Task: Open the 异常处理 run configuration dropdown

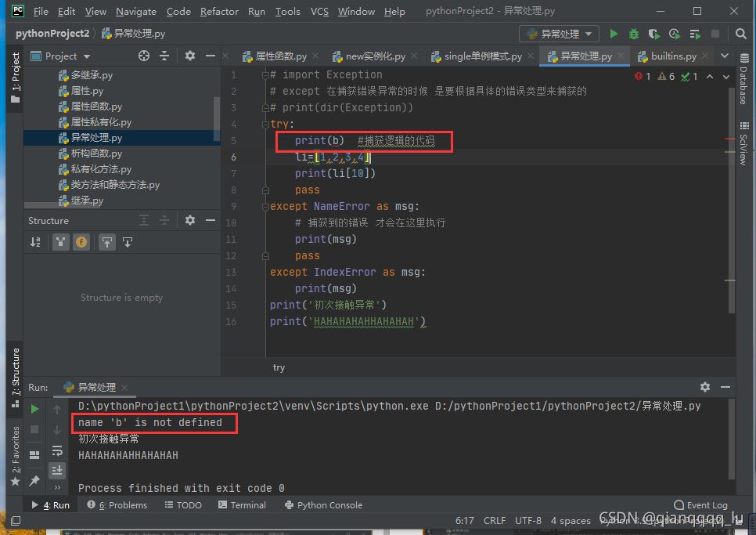Action: point(559,34)
